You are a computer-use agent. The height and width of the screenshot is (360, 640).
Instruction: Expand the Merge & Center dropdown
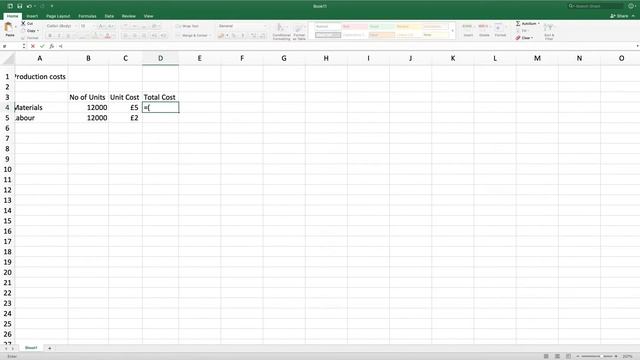pyautogui.click(x=210, y=36)
